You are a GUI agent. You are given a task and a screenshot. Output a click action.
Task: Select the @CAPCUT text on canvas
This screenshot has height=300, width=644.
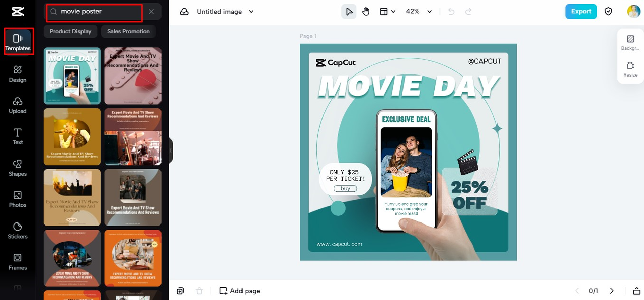tap(485, 61)
